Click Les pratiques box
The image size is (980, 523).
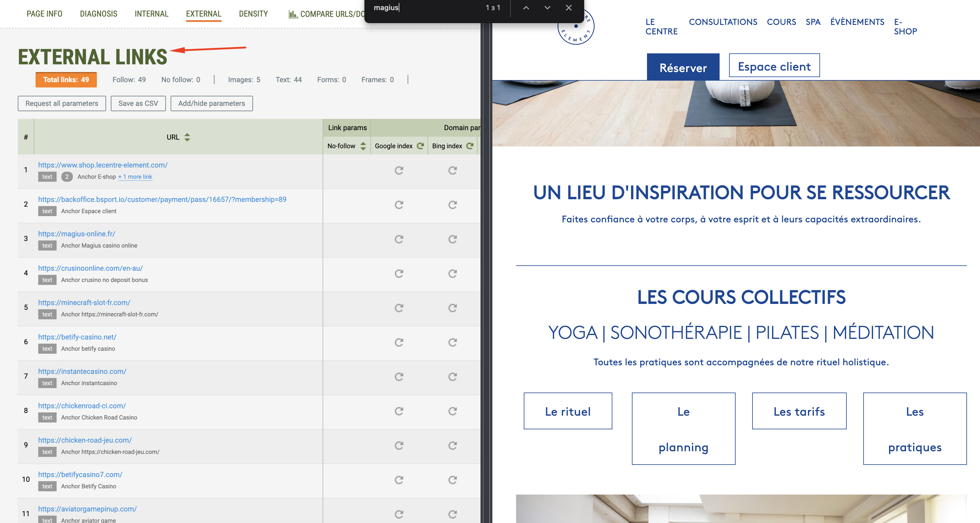coord(915,429)
